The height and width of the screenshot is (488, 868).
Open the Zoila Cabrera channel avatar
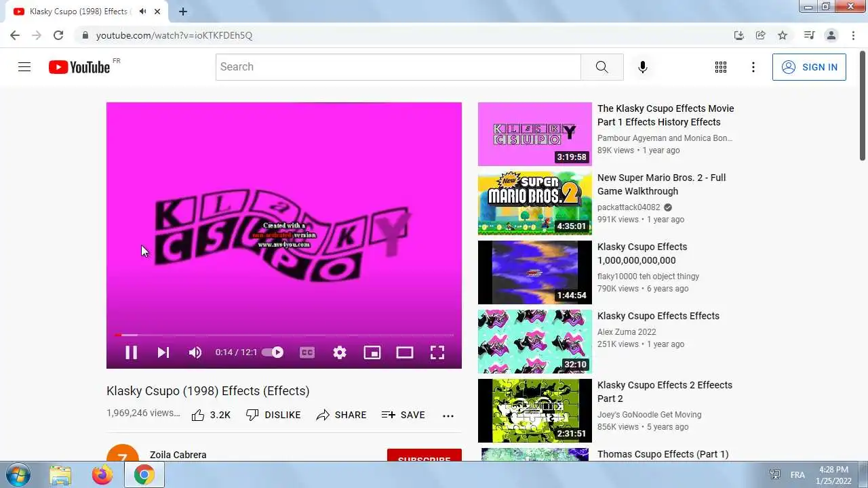point(123,453)
